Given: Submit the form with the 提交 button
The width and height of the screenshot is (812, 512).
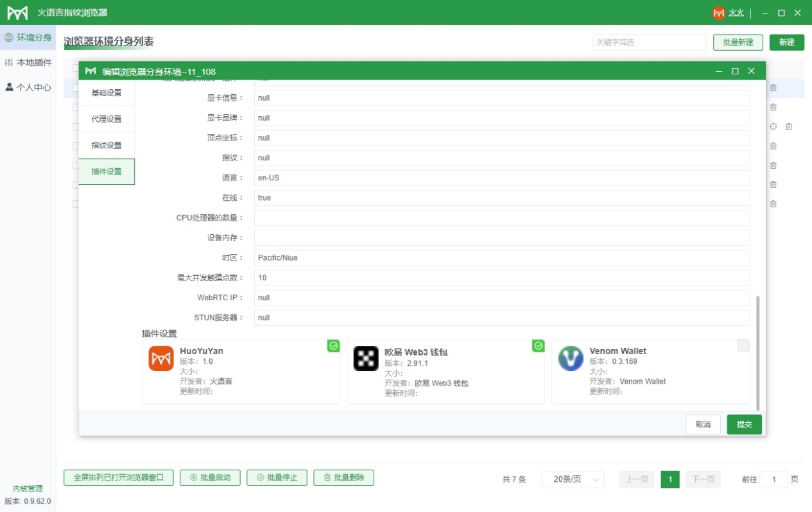Looking at the screenshot, I should [743, 424].
